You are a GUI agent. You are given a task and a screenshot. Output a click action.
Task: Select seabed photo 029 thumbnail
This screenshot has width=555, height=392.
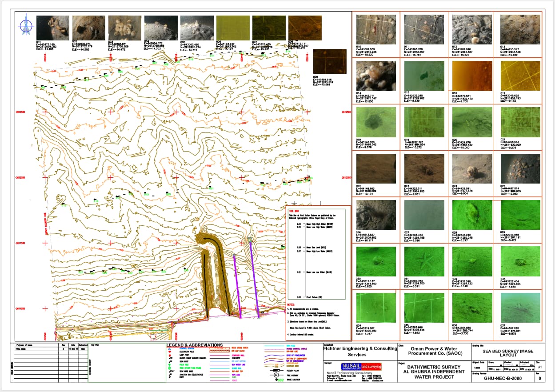520,215
